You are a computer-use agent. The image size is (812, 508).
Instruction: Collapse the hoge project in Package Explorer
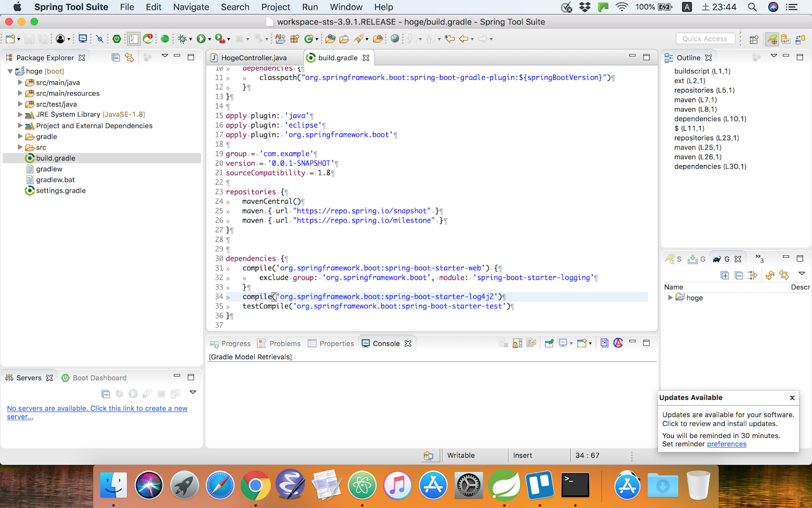[x=10, y=71]
